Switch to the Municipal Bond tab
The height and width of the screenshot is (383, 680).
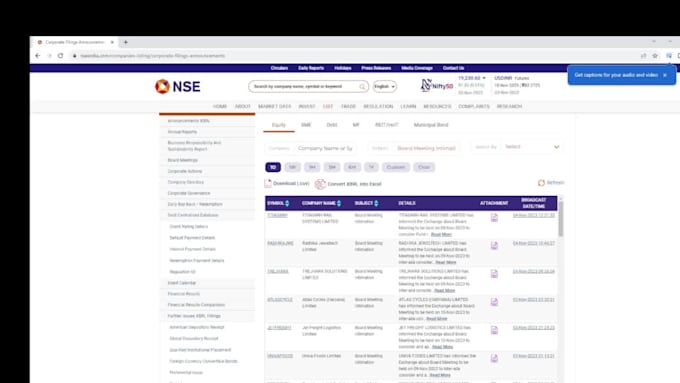coord(431,125)
